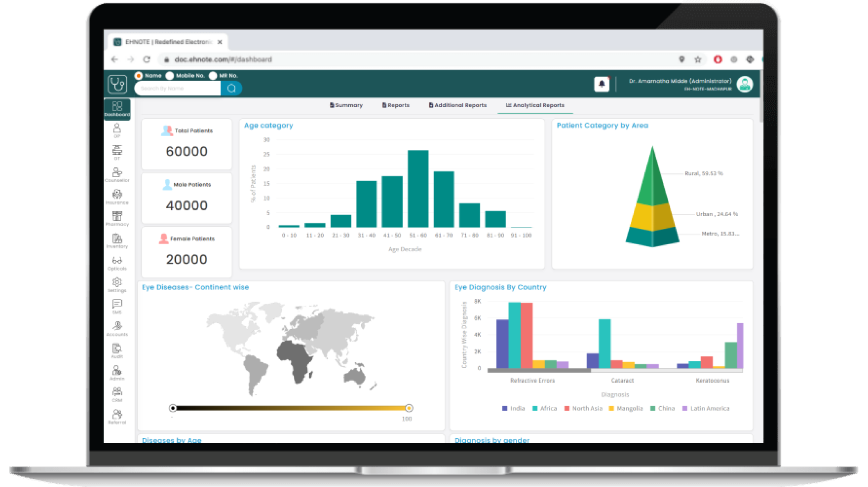Click the EHNOTE stethoscope logo
The image size is (868, 487).
pyautogui.click(x=118, y=84)
